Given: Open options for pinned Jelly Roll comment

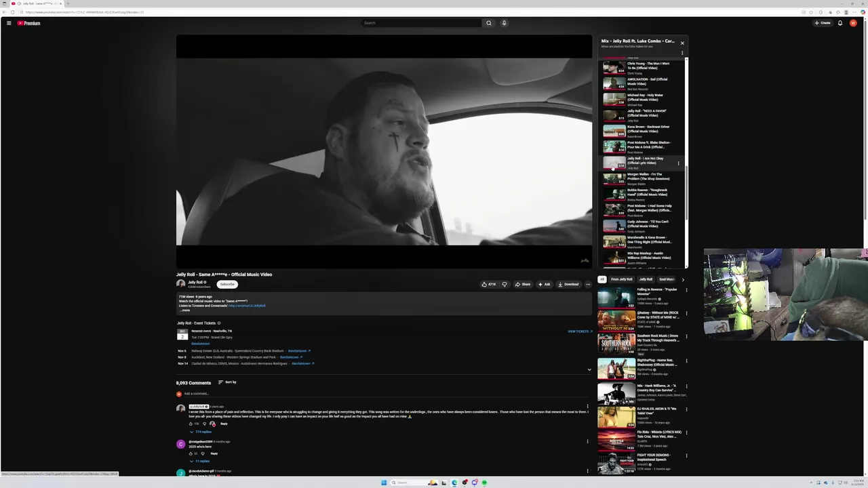Looking at the screenshot, I should [587, 407].
